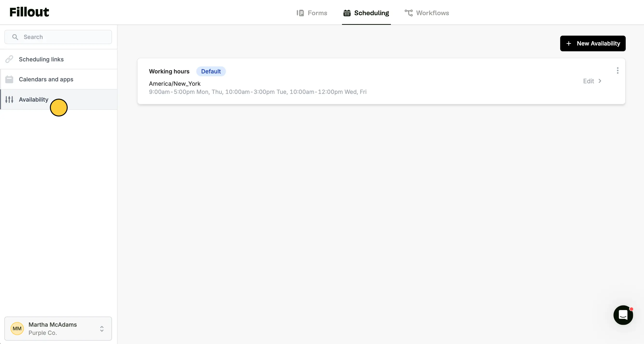The height and width of the screenshot is (344, 644).
Task: Click the MM avatar
Action: 17,329
